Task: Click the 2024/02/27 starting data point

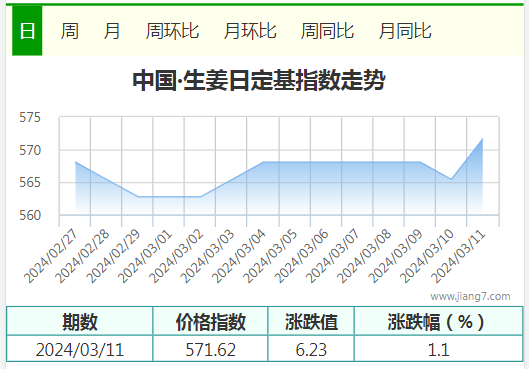Action: click(75, 162)
